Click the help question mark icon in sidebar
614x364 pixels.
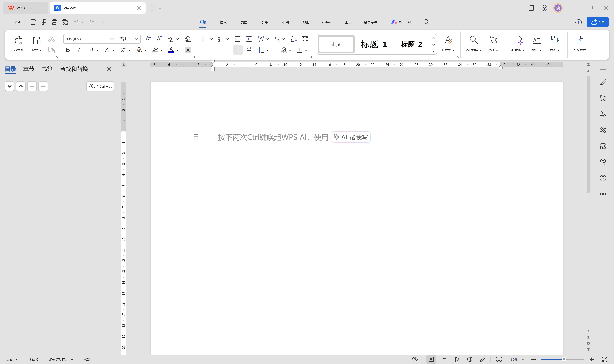click(x=603, y=178)
